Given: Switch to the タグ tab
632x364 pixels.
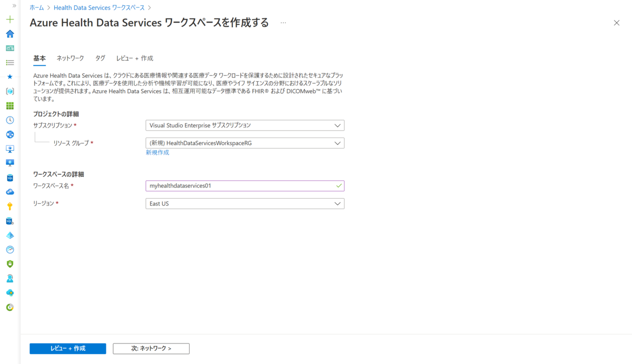Looking at the screenshot, I should point(100,58).
